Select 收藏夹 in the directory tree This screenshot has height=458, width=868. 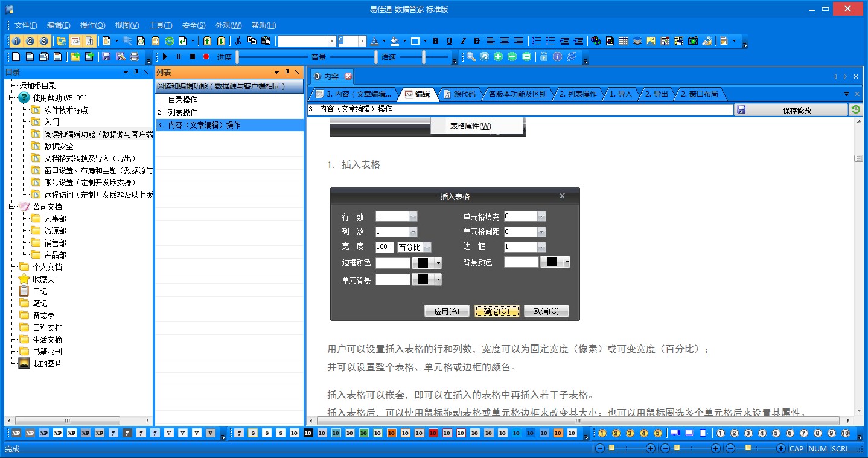43,279
